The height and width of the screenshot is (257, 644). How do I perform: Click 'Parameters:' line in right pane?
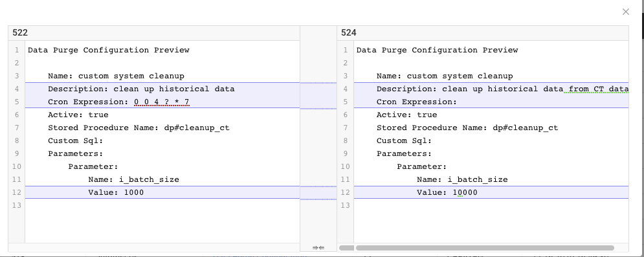click(404, 153)
